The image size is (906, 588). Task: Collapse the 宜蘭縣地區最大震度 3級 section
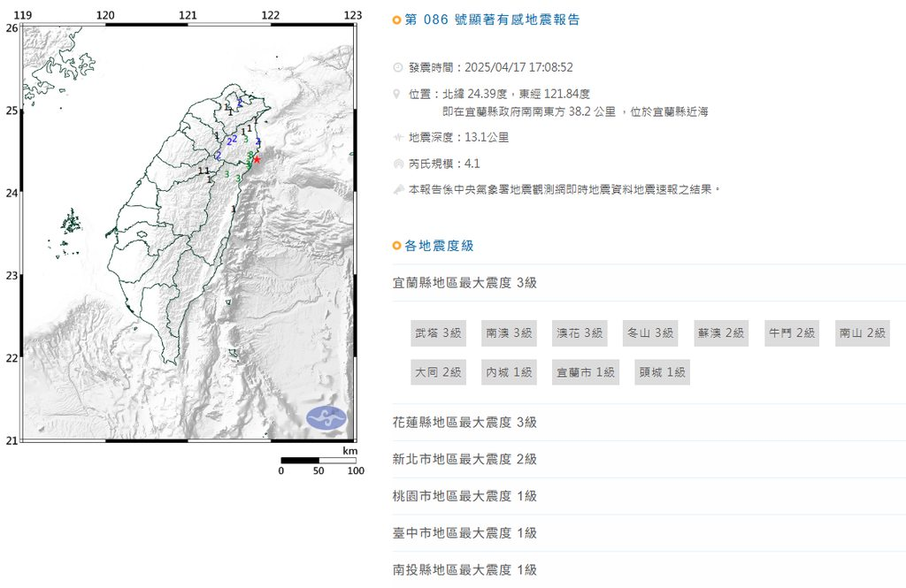(x=465, y=283)
